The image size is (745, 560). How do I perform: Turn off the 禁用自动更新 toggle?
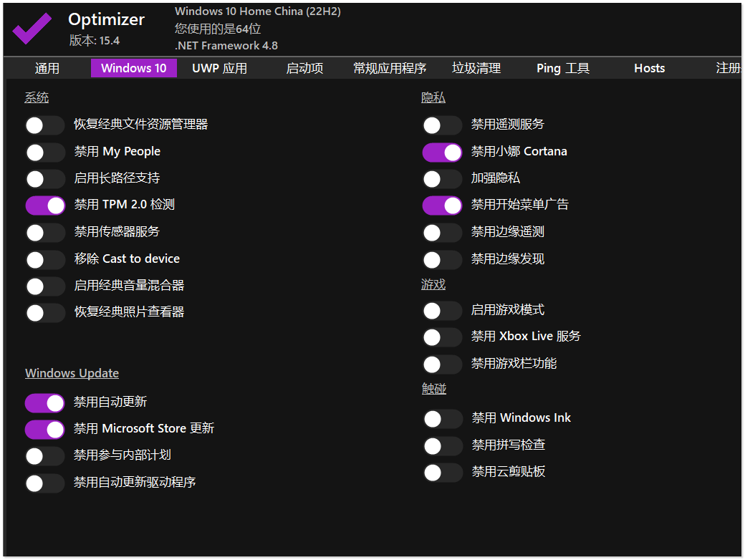pos(45,402)
